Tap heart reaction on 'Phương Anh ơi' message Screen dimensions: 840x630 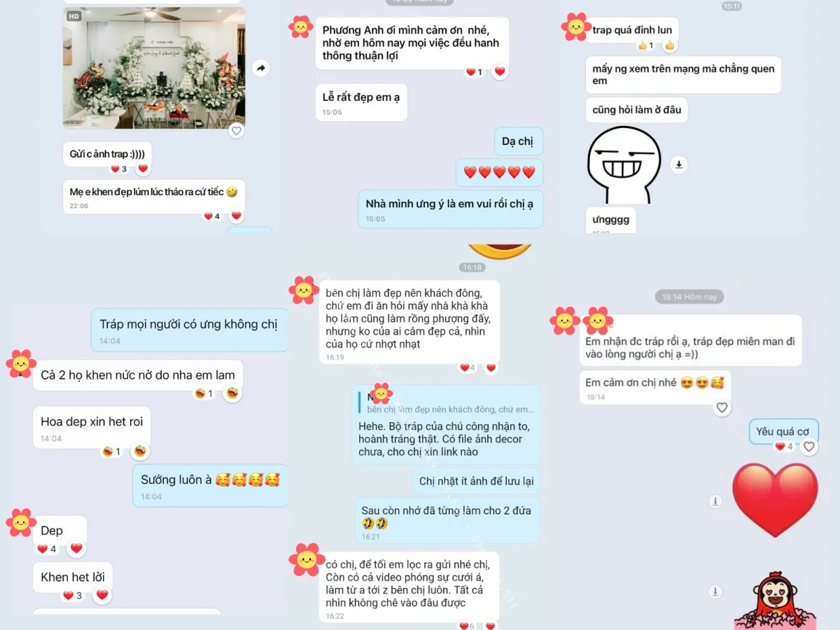[499, 71]
